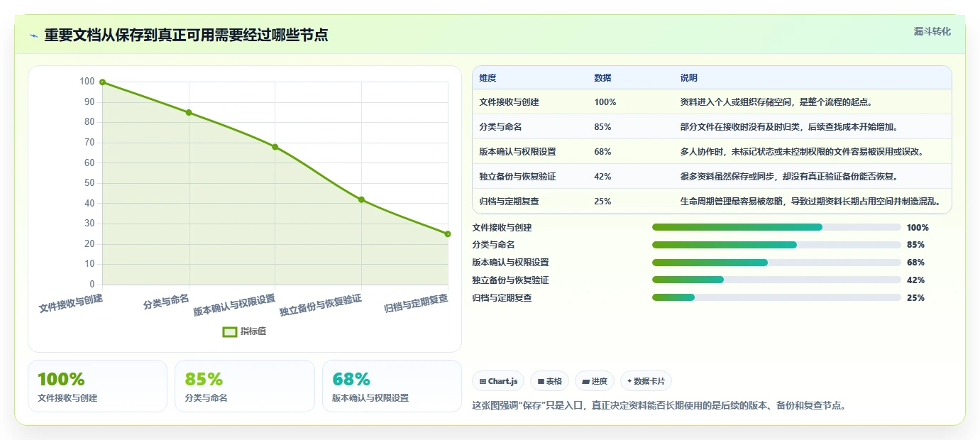Toggle the 指标值 legend swatch
Image resolution: width=980 pixels, height=440 pixels.
click(x=229, y=331)
